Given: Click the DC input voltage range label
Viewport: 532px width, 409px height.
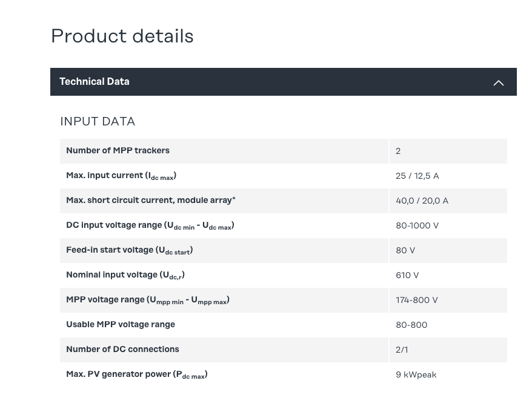Looking at the screenshot, I should pyautogui.click(x=150, y=225).
